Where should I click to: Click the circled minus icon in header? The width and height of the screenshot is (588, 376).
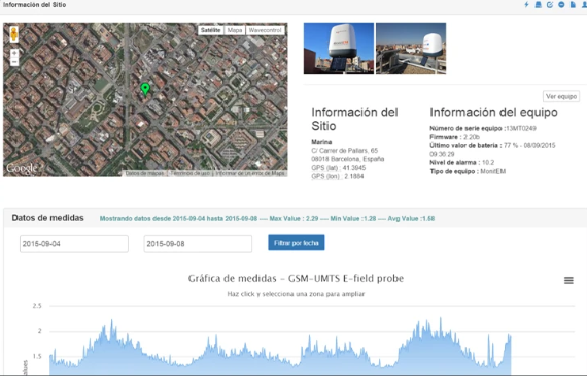(x=561, y=4)
